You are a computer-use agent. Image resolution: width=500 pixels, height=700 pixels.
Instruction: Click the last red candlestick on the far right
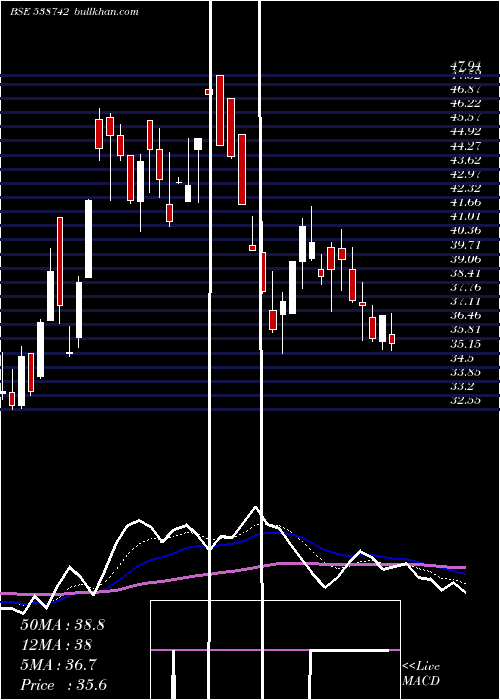point(392,339)
